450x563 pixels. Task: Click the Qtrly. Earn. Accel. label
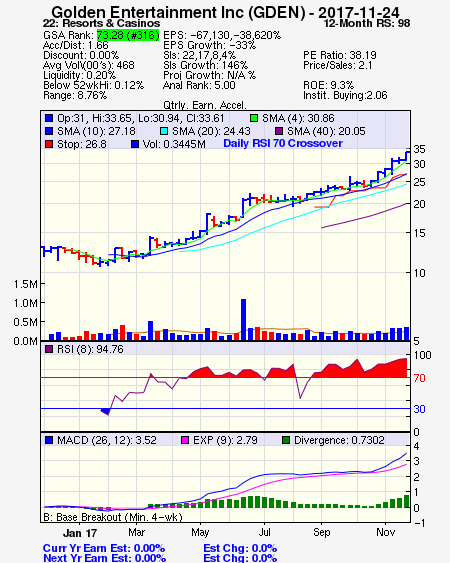pyautogui.click(x=205, y=105)
